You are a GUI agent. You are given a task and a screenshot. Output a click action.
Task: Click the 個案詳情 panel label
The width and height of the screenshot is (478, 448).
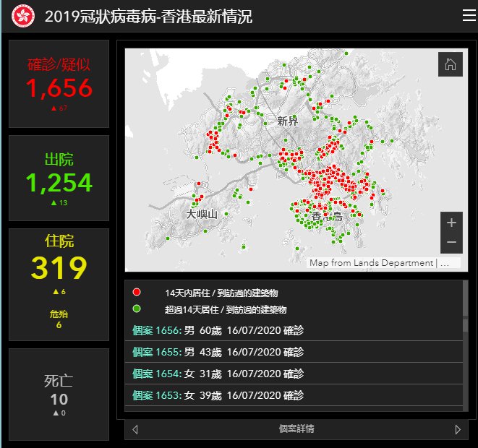[296, 428]
